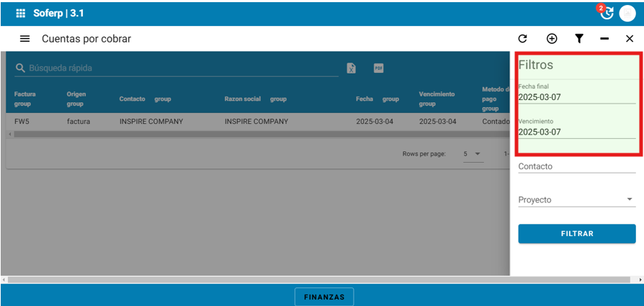Click the FINANZAS button at bottom
This screenshot has height=306, width=644.
pos(324,297)
